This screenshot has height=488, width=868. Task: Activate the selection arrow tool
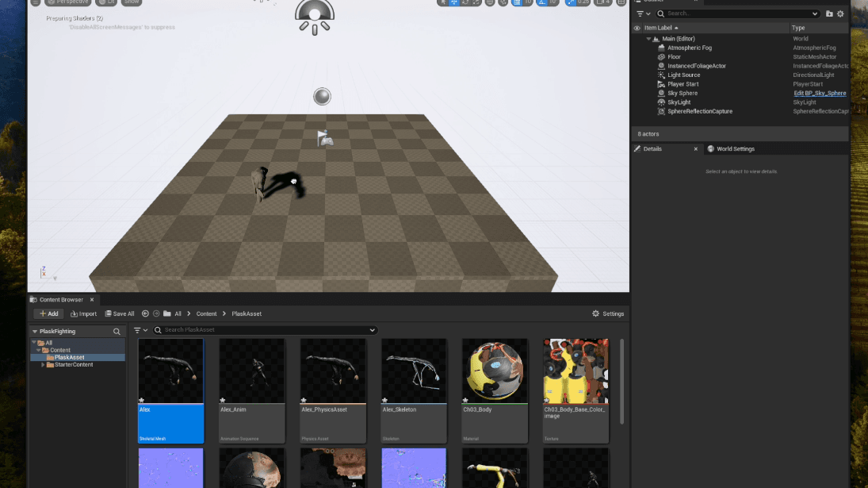click(x=442, y=3)
